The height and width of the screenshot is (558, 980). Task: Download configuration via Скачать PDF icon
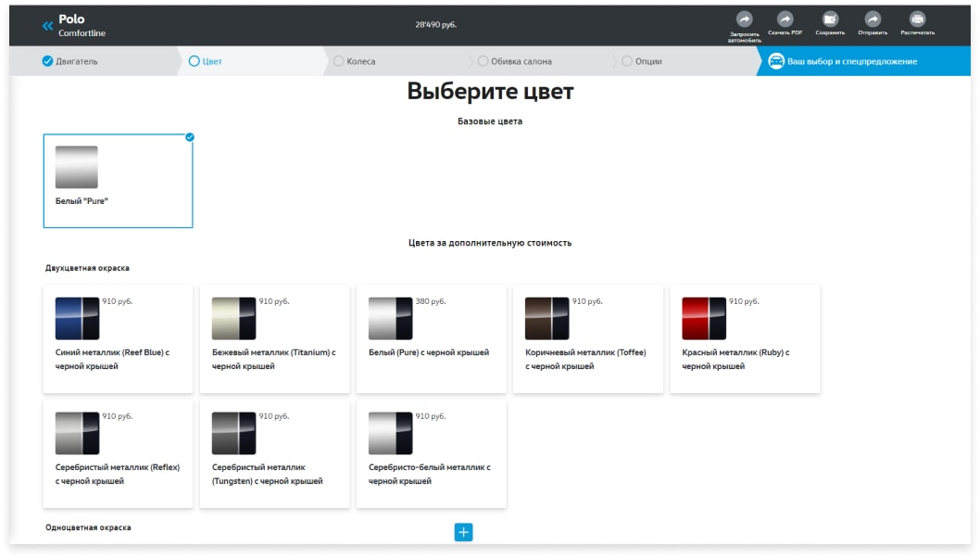785,19
